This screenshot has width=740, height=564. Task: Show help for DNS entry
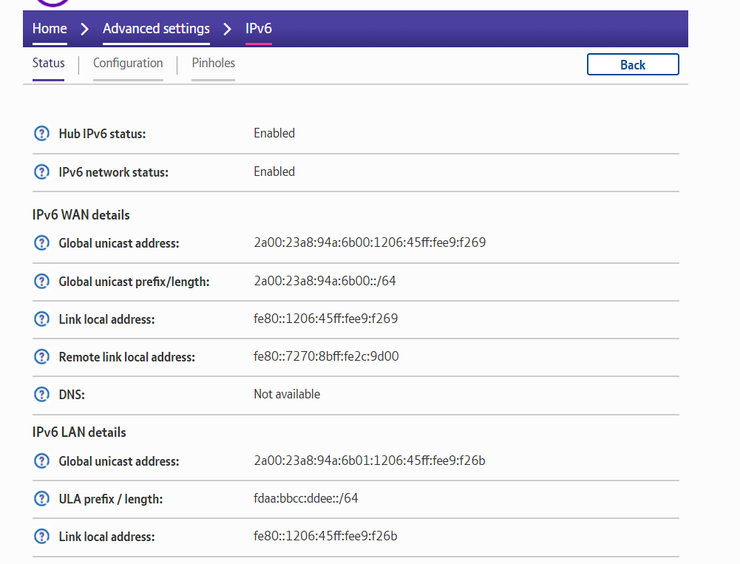41,395
